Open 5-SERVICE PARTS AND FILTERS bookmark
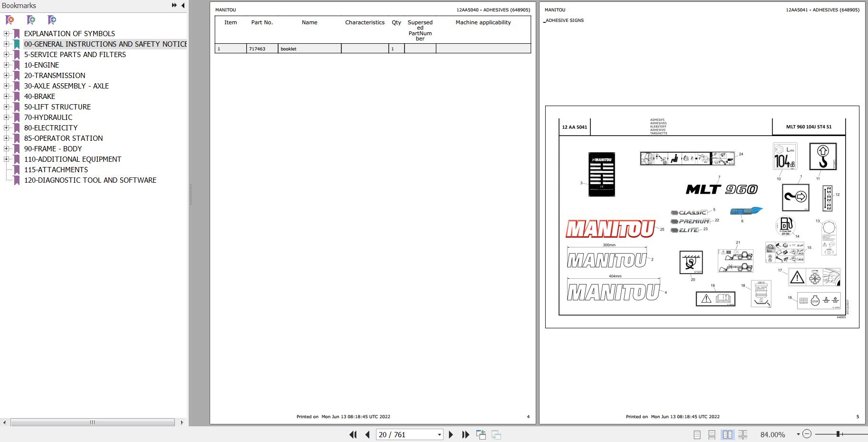 click(x=75, y=55)
